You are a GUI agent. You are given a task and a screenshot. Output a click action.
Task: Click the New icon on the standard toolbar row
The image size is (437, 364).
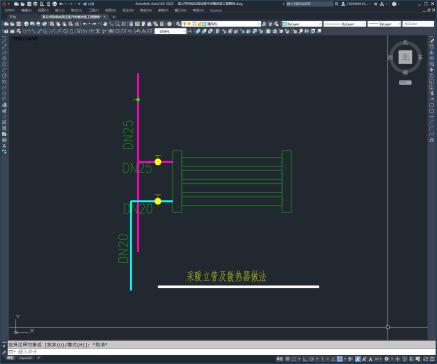pyautogui.click(x=6, y=24)
